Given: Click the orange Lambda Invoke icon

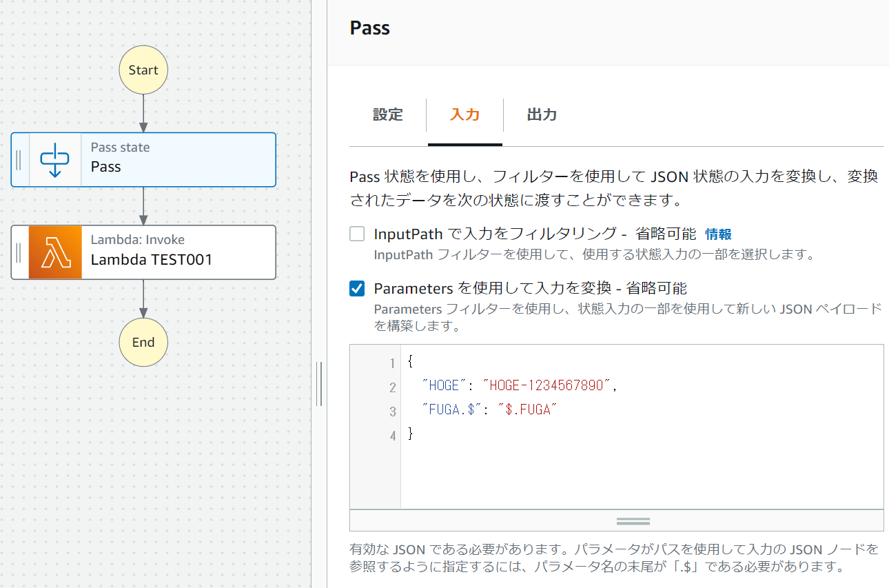Looking at the screenshot, I should [x=54, y=252].
